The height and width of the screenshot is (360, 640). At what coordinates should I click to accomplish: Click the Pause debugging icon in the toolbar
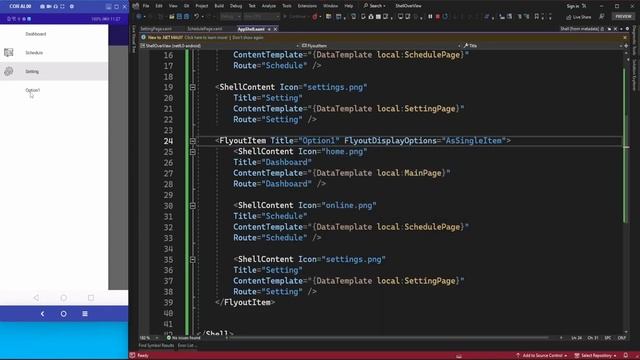[430, 16]
